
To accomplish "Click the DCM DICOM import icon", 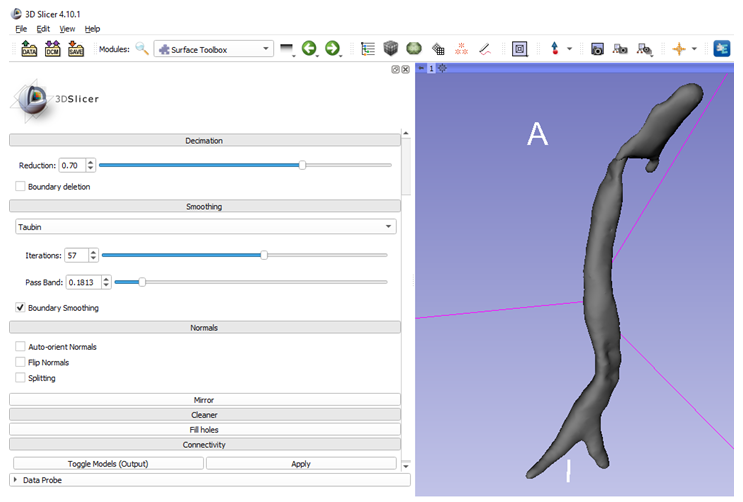I will pos(52,48).
